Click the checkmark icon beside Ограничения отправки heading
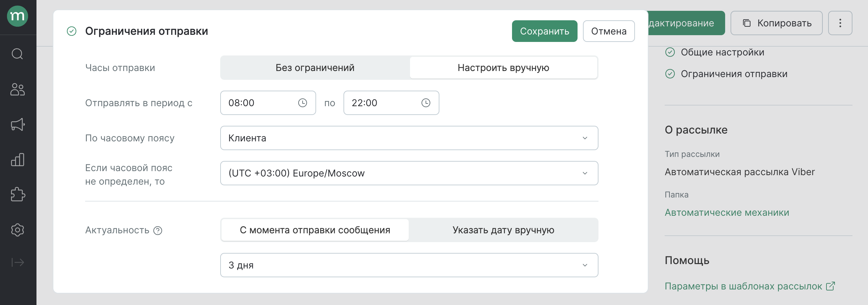868x305 pixels. [72, 31]
